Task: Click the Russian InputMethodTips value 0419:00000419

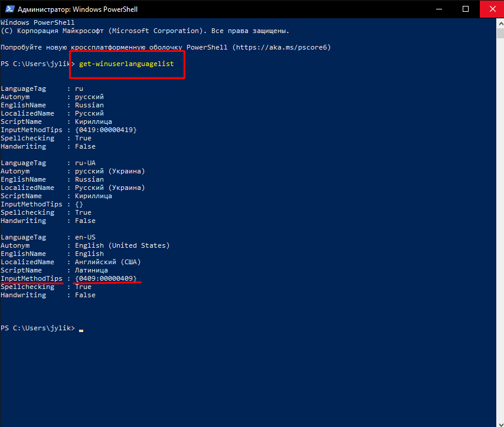Action: click(106, 130)
